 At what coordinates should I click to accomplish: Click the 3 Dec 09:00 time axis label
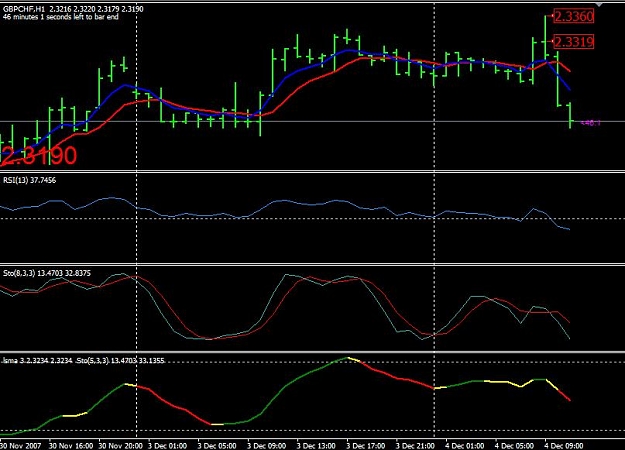[266, 446]
